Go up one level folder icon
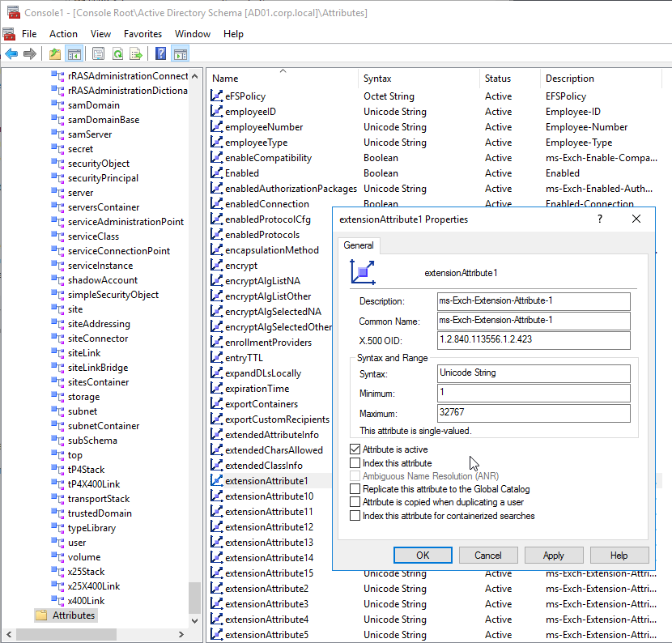This screenshot has height=643, width=672. pyautogui.click(x=55, y=54)
